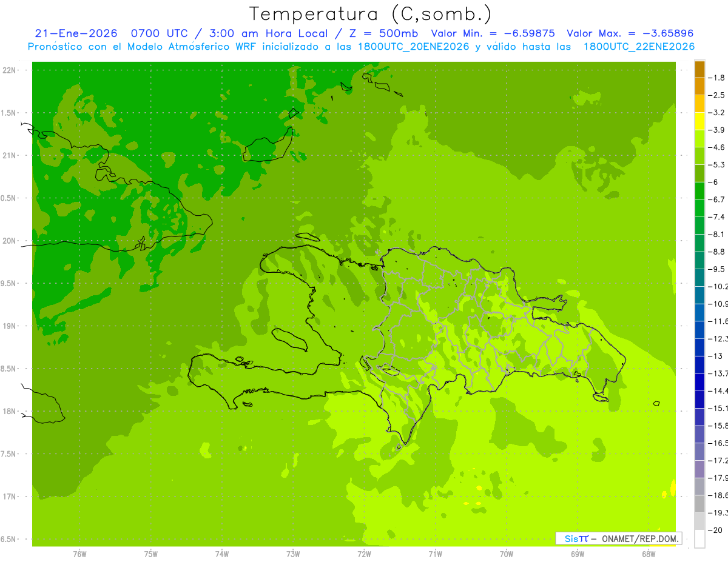Click the -3.9 color bar label
Screen dimensions: 728x562
pyautogui.click(x=716, y=130)
